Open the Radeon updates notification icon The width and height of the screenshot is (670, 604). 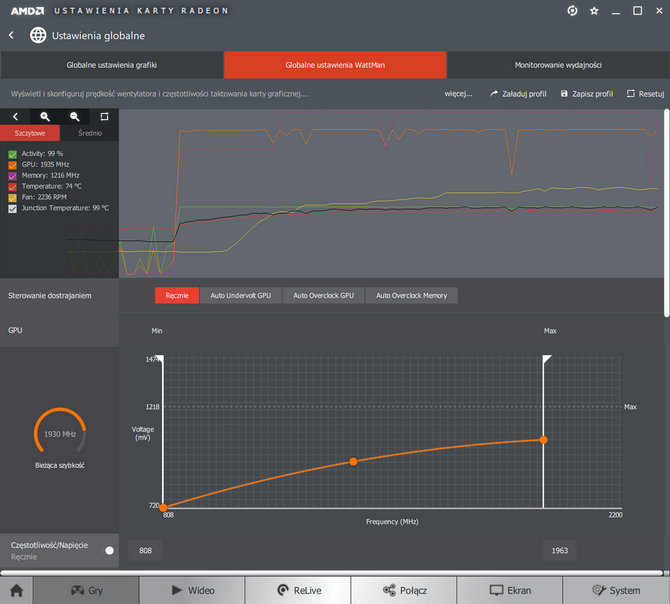coord(572,11)
